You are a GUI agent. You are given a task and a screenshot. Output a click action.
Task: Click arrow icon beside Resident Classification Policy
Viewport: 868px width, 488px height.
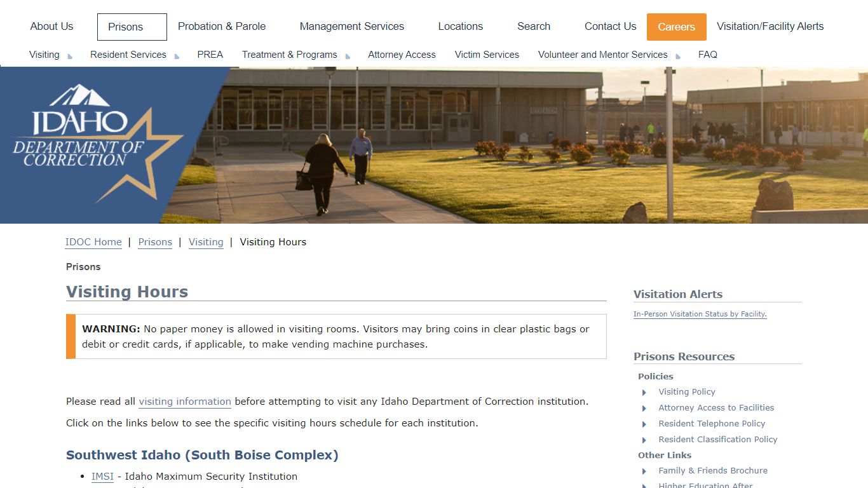tap(644, 440)
